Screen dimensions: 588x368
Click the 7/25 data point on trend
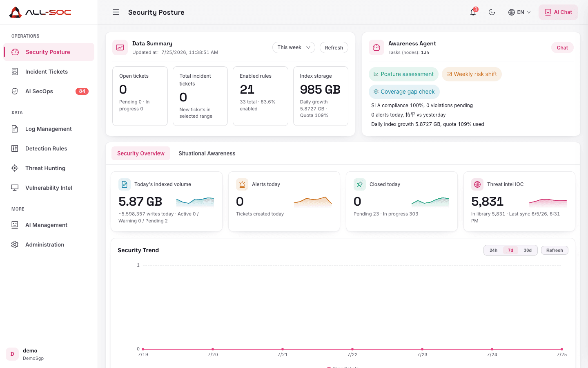pyautogui.click(x=562, y=349)
